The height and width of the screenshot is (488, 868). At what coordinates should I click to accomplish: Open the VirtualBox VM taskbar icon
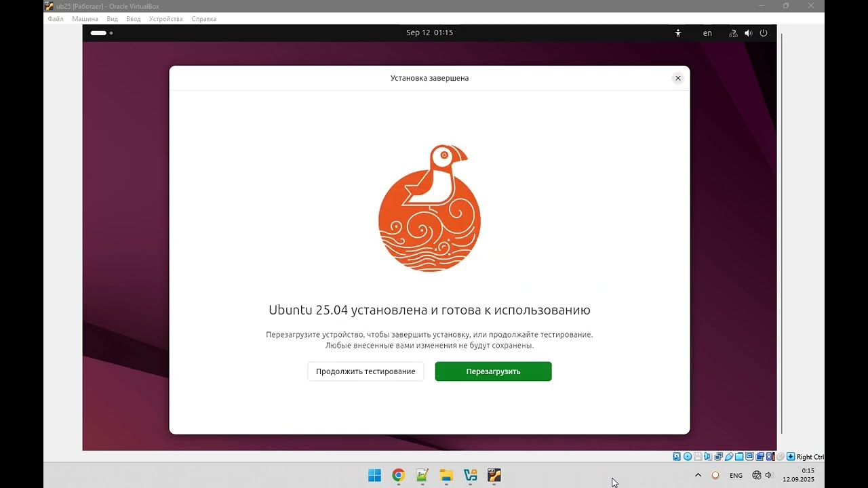click(x=494, y=475)
